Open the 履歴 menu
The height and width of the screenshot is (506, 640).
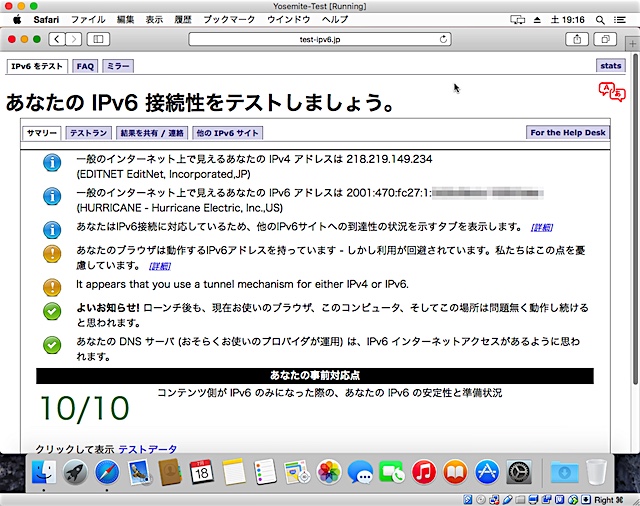click(x=183, y=20)
